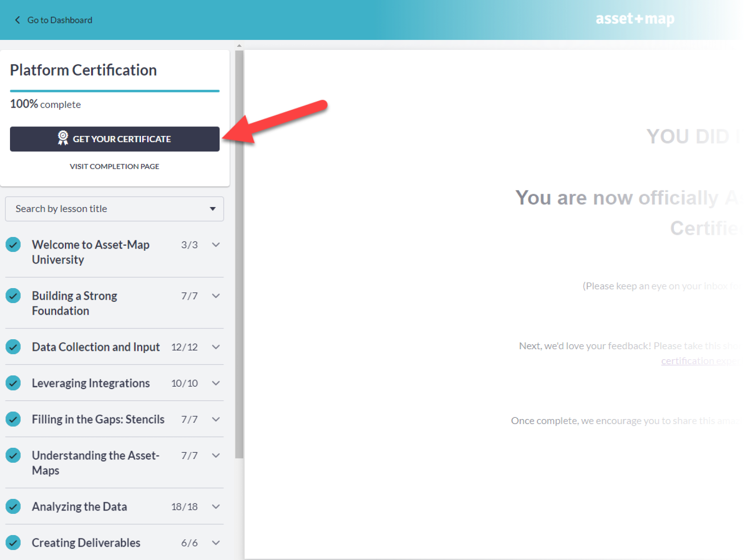Screen dimensions: 745x560
Task: Expand the Leveraging Integrations chapter
Action: [216, 383]
